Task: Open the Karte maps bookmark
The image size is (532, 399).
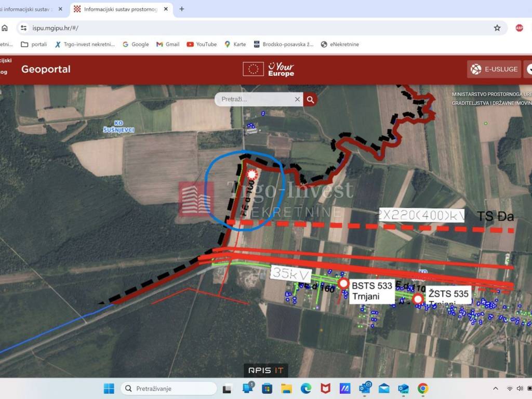Action: pos(235,44)
